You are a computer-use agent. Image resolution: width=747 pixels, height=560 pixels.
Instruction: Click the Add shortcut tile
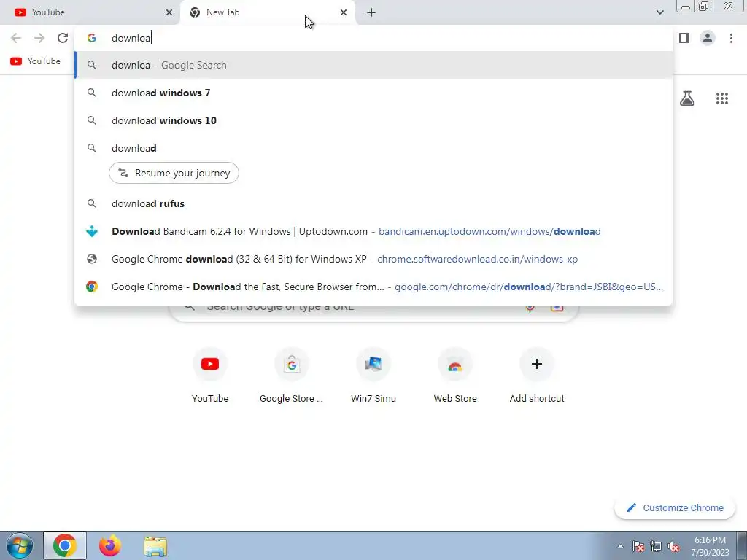(537, 376)
